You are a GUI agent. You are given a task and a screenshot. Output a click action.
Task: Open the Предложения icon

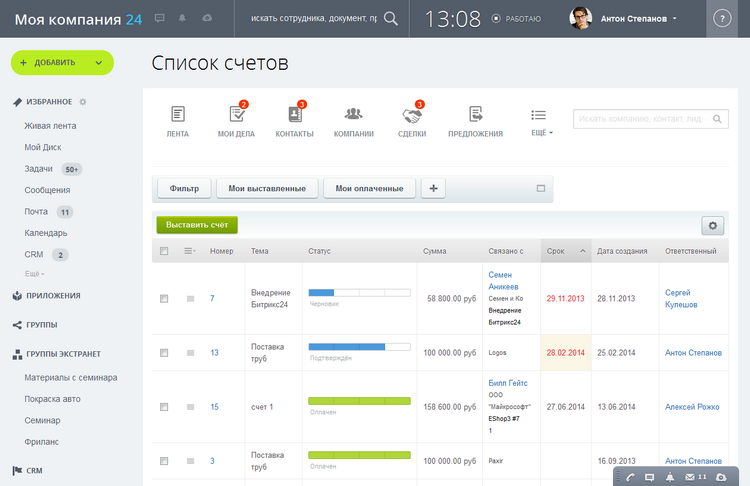pos(475,114)
